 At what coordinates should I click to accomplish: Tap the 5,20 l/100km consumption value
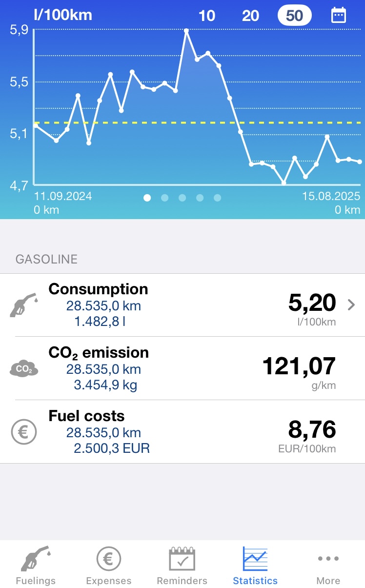coord(312,304)
